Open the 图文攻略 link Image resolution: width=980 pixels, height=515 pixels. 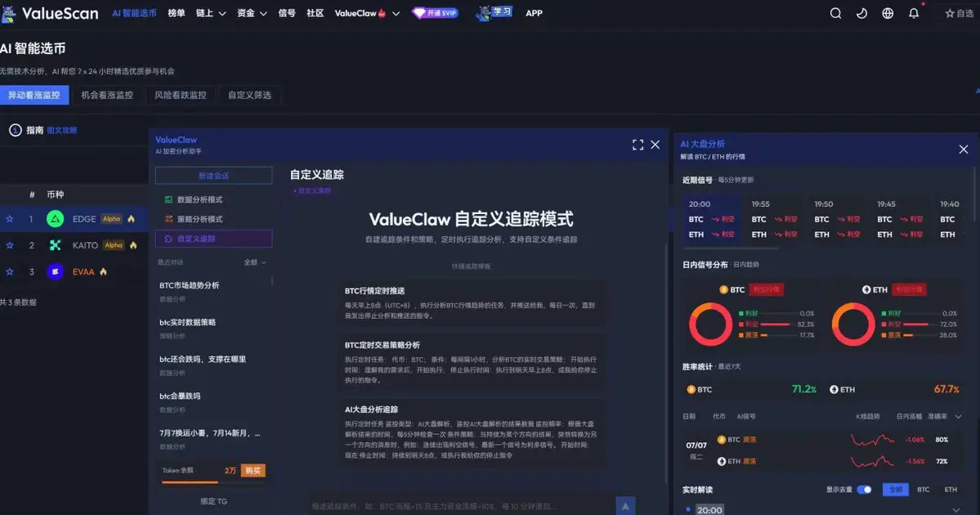coord(62,130)
